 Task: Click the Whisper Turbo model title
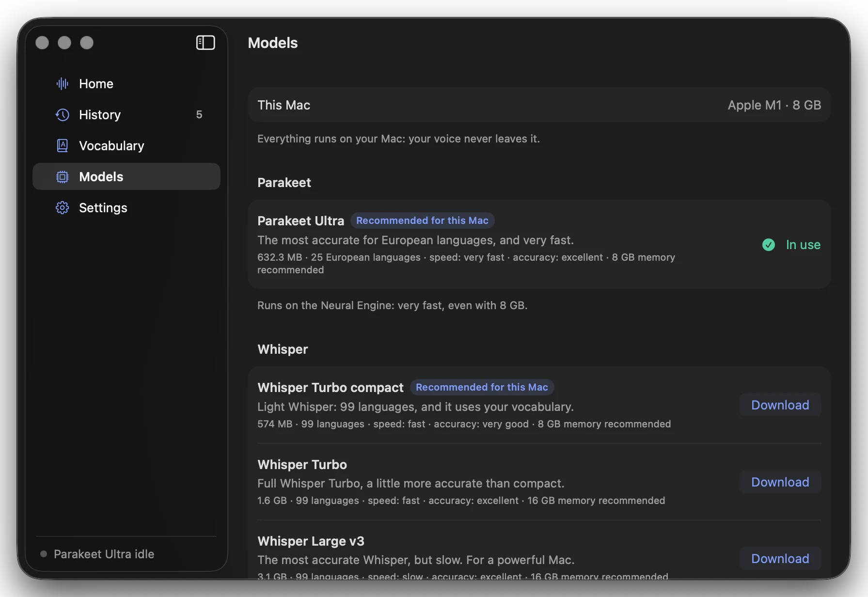pyautogui.click(x=302, y=465)
